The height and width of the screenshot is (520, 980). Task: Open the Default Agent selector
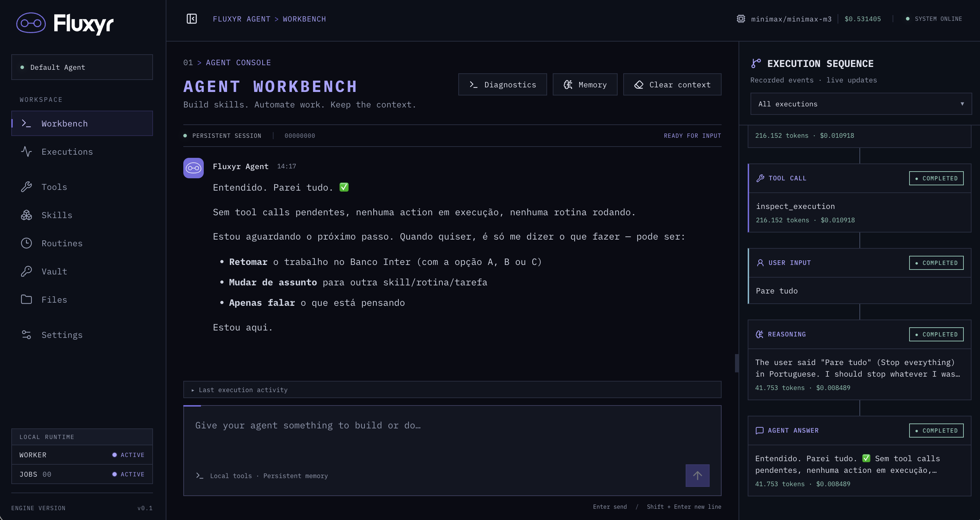pos(82,67)
